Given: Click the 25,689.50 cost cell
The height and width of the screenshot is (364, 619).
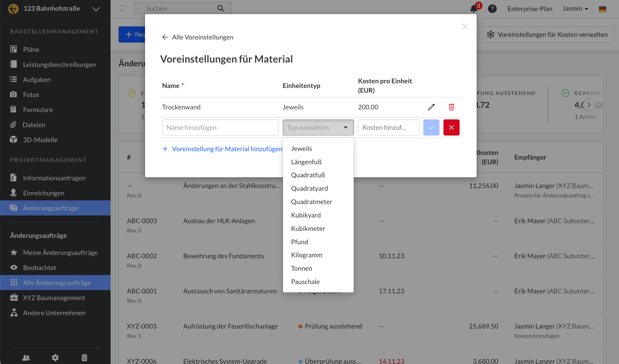Looking at the screenshot, I should click(484, 326).
